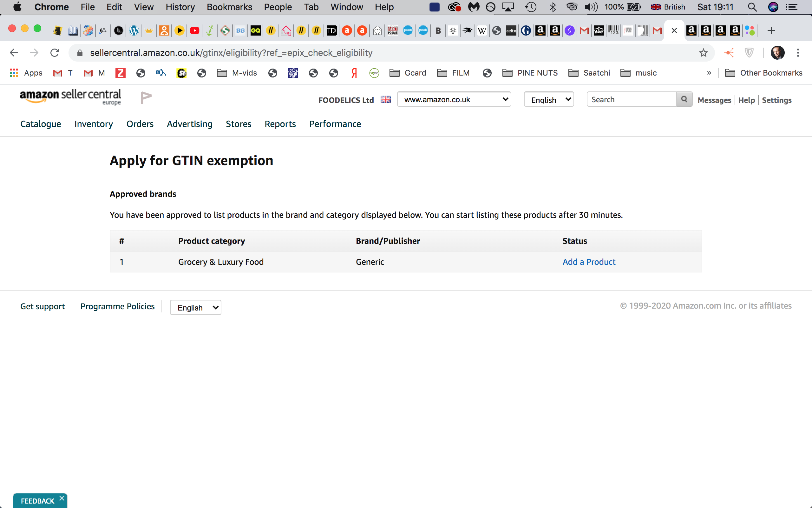Show hidden bookmarks via the double-chevron

click(709, 73)
